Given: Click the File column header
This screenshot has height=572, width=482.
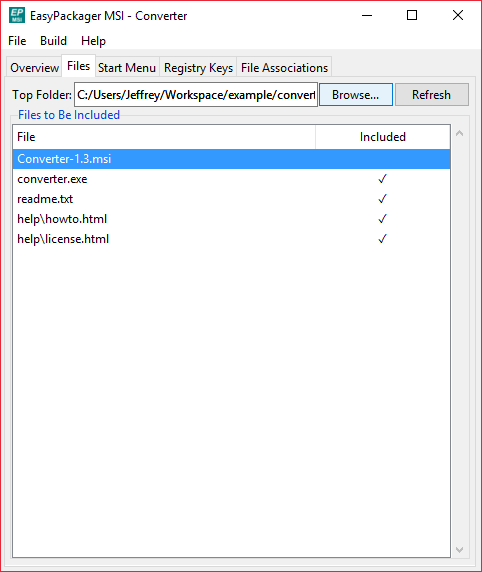Looking at the screenshot, I should (164, 137).
